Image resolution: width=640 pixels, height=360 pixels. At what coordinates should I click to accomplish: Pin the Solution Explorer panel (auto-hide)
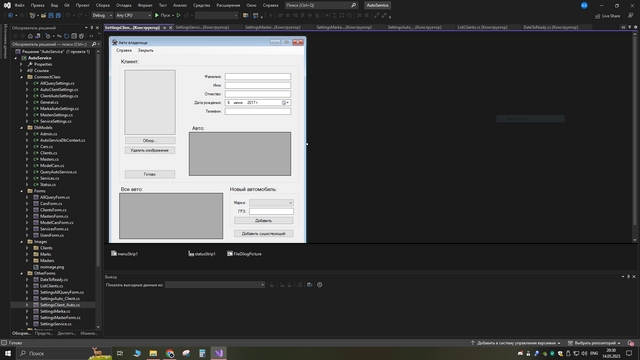(x=92, y=28)
